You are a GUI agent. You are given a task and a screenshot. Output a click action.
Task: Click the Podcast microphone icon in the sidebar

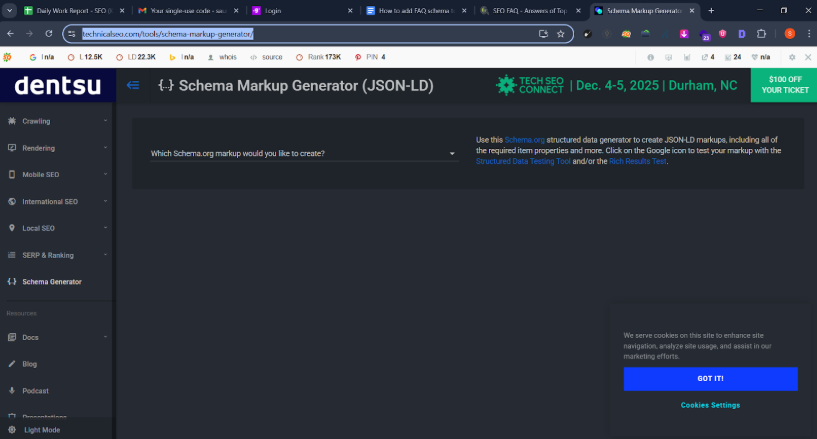click(11, 391)
